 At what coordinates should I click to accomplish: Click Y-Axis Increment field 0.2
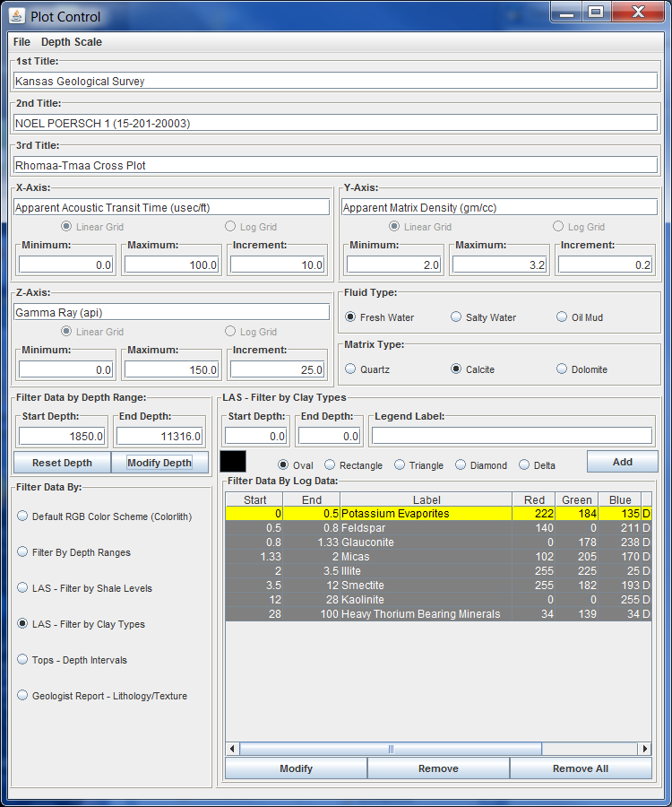(605, 265)
